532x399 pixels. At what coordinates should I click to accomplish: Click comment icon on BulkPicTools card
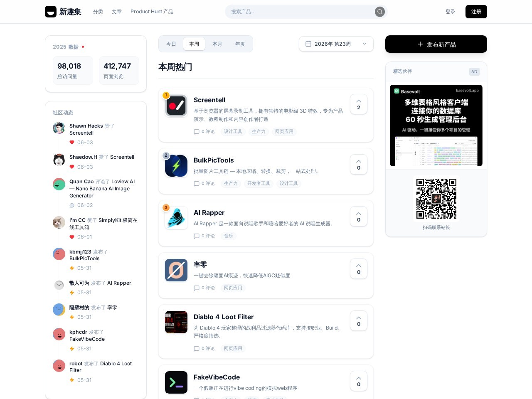coord(197,184)
